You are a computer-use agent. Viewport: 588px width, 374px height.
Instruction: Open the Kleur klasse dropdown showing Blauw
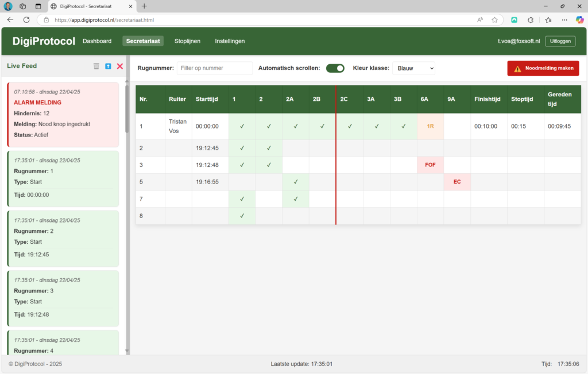[413, 68]
